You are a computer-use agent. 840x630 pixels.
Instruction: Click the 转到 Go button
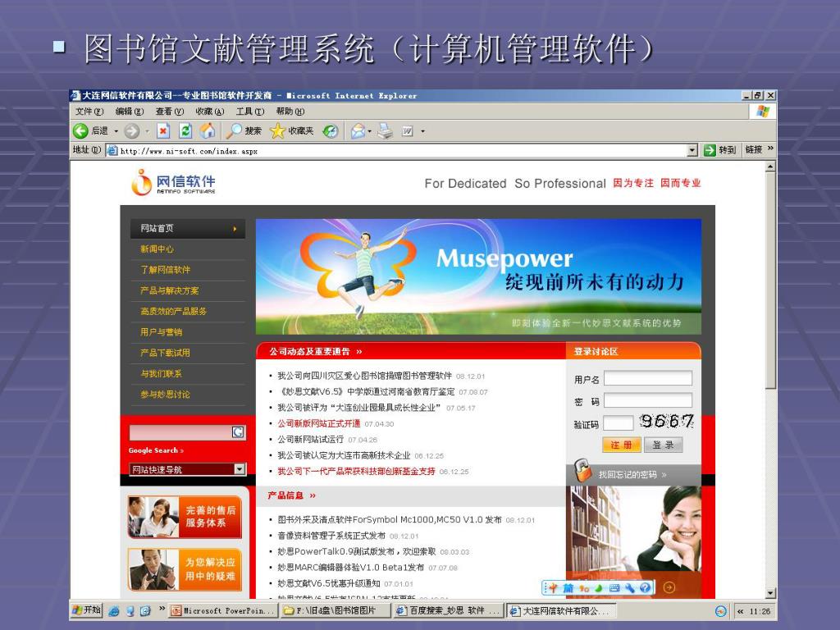click(719, 150)
